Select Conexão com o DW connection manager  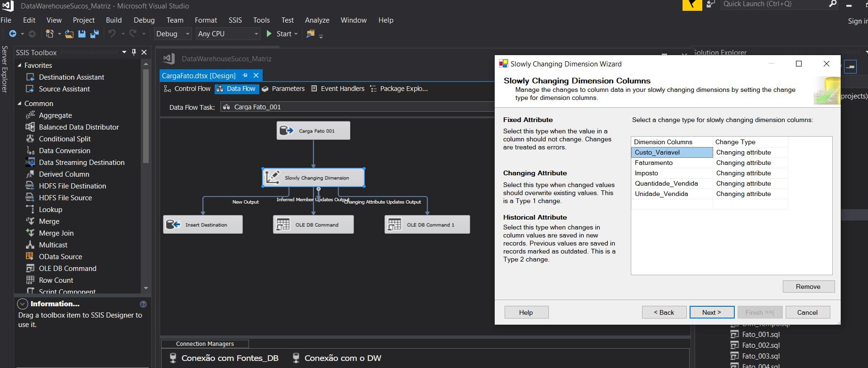click(x=337, y=358)
